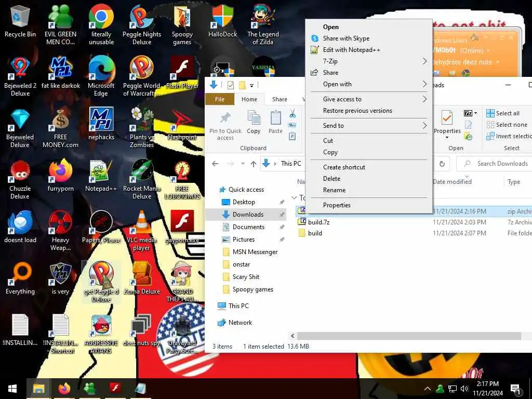Viewport: 532px width, 399px height.
Task: Select This PC in navigation pane
Action: point(238,305)
